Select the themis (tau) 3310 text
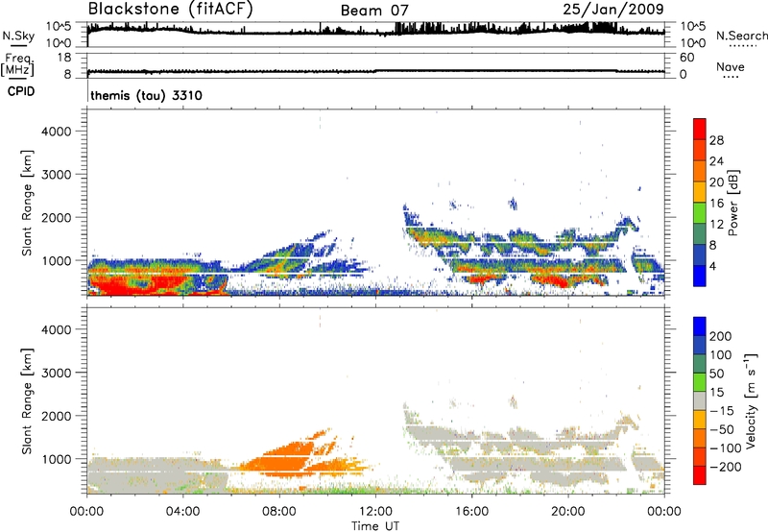The image size is (768, 532). [146, 95]
